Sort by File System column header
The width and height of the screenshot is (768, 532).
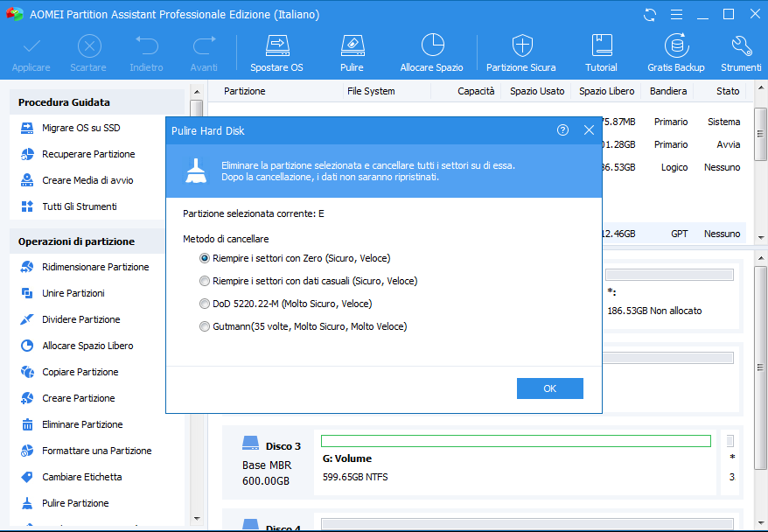tap(371, 91)
